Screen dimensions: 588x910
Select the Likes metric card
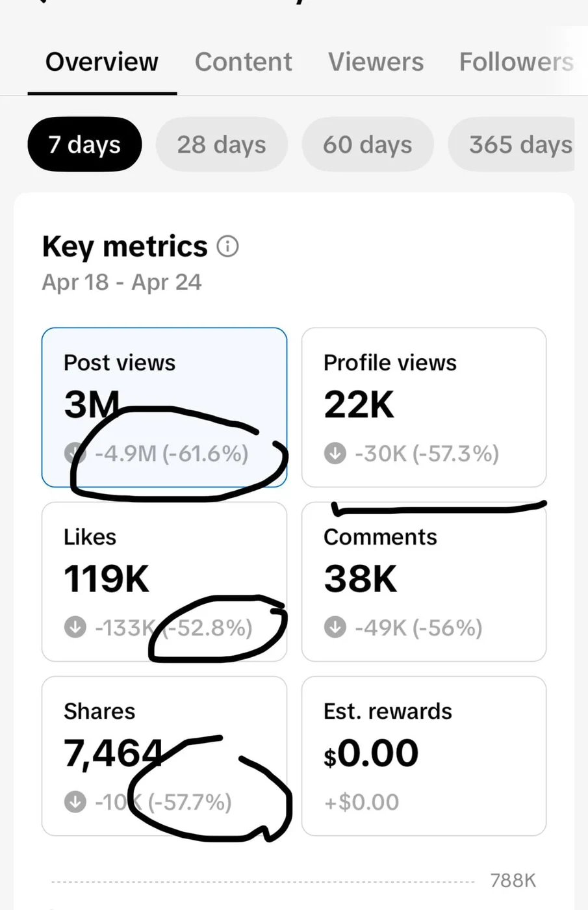pos(164,582)
